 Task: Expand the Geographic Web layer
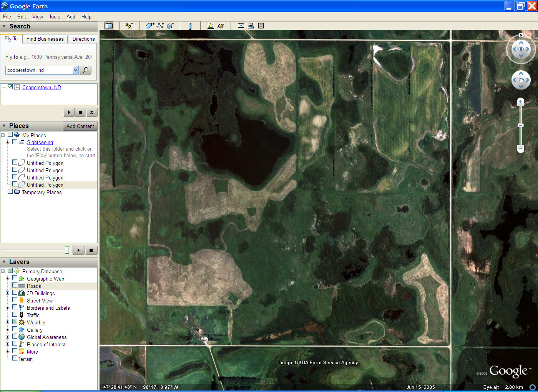[x=7, y=278]
